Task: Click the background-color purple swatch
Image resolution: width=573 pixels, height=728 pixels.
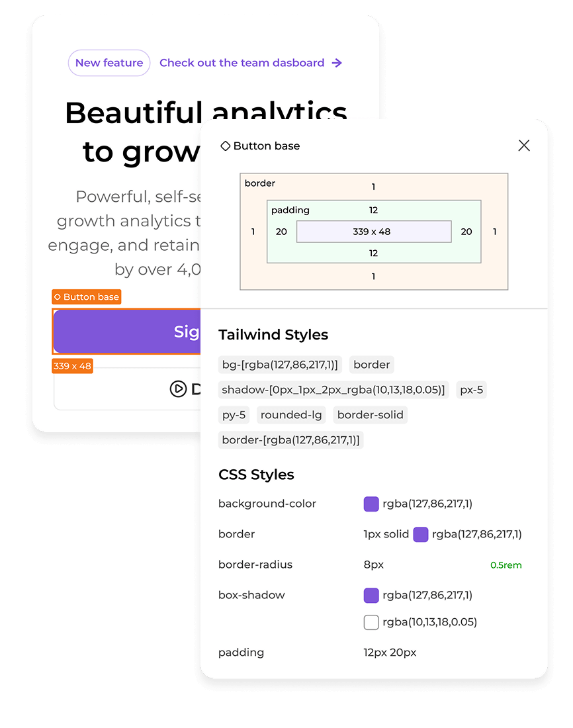Action: pyautogui.click(x=371, y=504)
